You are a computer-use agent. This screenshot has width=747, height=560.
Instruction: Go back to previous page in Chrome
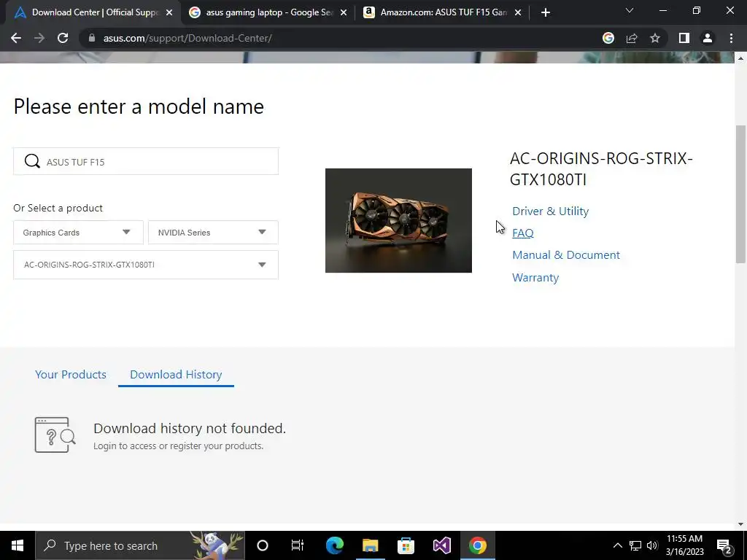click(16, 38)
